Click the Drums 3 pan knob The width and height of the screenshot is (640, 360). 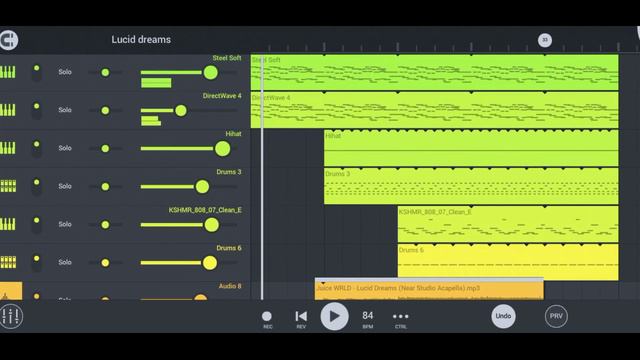[105, 187]
